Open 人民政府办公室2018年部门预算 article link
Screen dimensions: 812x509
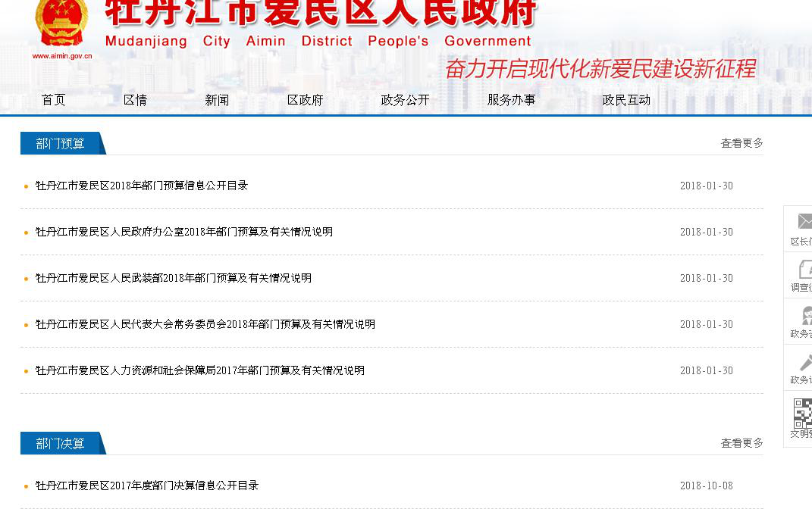click(x=184, y=232)
